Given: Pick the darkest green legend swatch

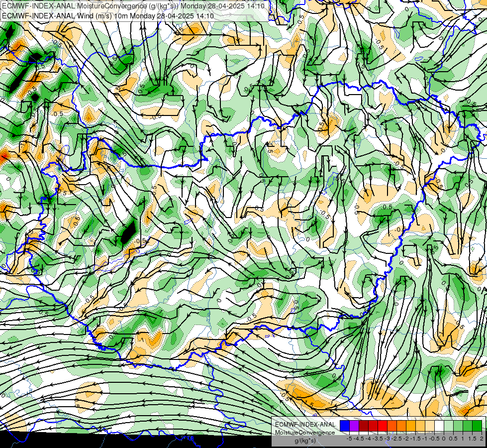Looking at the screenshot, I should coord(477,426).
